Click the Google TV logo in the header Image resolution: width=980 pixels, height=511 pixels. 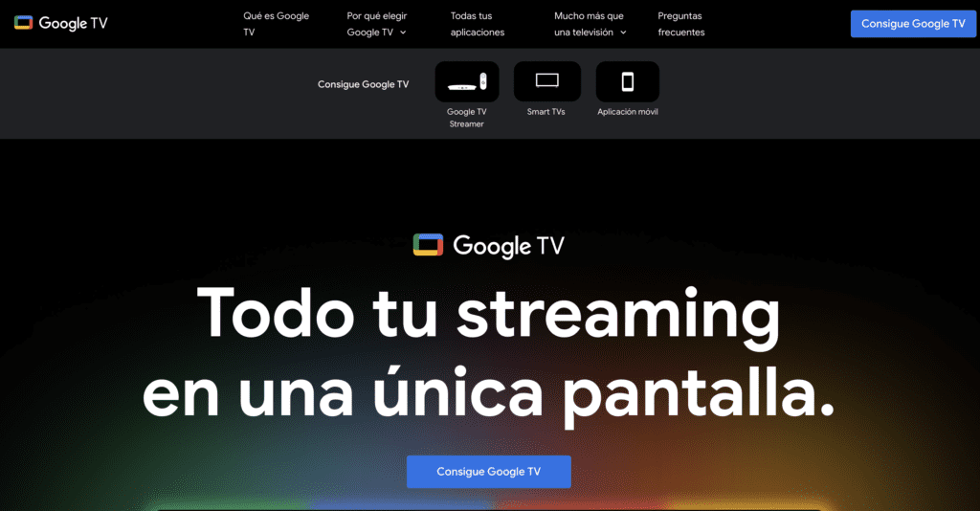[61, 23]
